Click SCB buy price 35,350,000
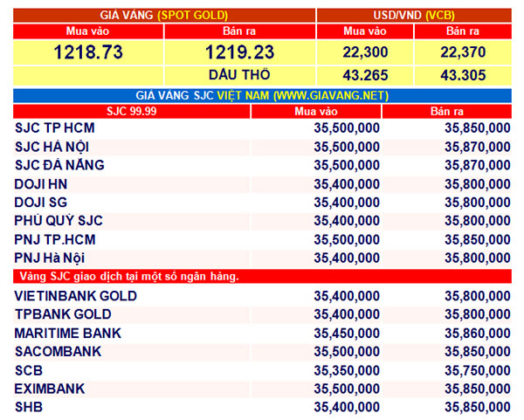Screen dimensions: 524x420 tap(347, 371)
